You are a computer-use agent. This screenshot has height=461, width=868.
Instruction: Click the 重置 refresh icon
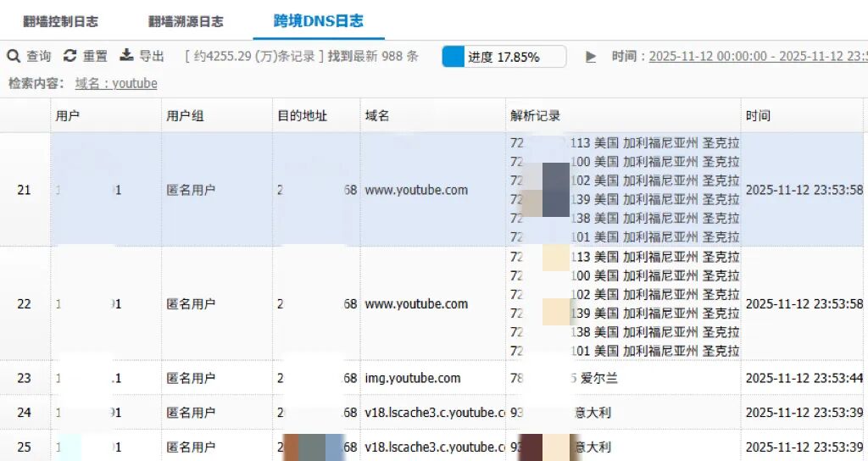pos(70,55)
